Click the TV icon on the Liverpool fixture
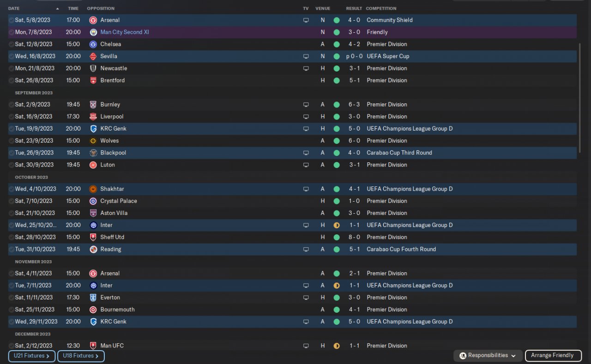The height and width of the screenshot is (364, 591). 306,117
